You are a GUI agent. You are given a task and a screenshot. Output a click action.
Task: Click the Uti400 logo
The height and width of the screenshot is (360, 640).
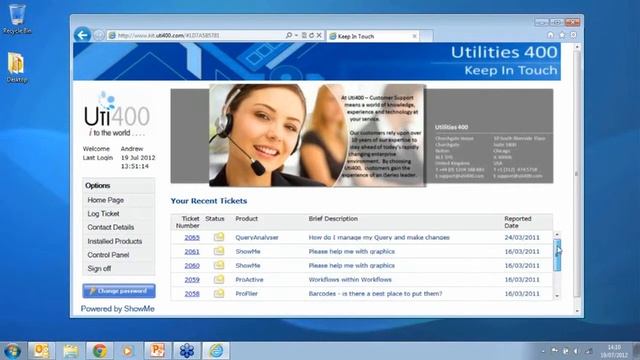(x=117, y=113)
